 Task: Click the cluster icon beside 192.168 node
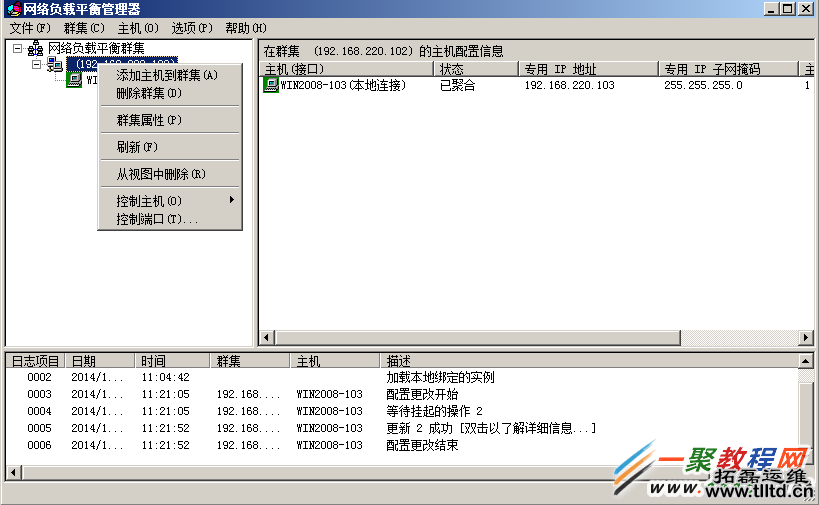pos(54,65)
